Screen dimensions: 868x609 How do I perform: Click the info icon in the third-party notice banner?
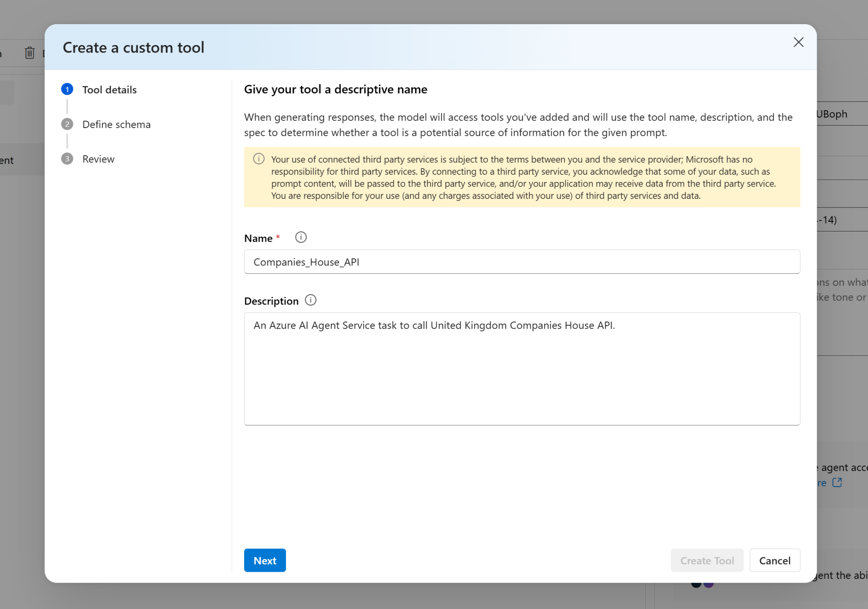click(259, 159)
